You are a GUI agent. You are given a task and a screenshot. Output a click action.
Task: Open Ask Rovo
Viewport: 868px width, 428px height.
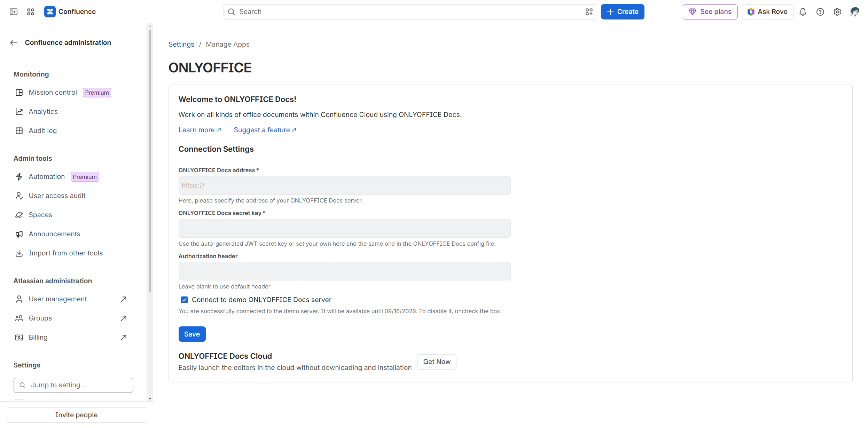point(767,12)
